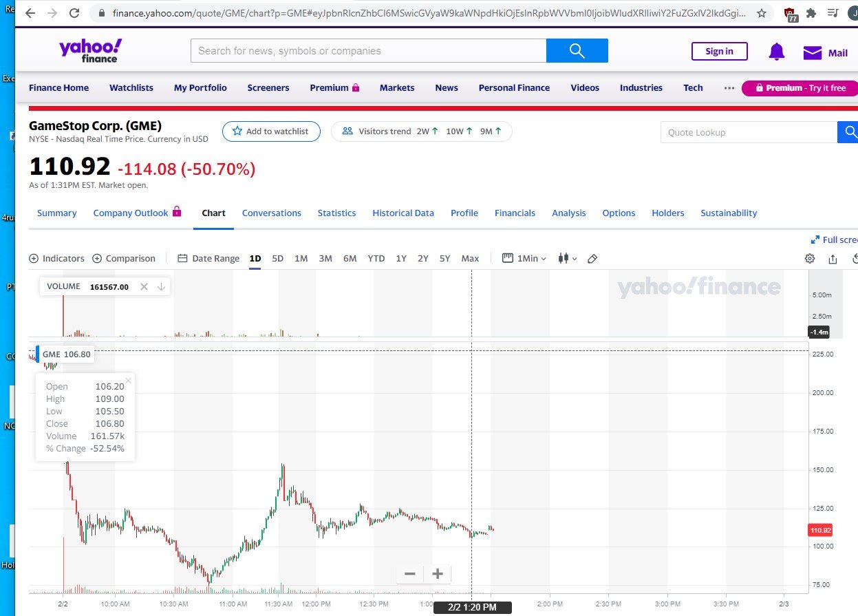
Task: Open the 1Min interval dropdown
Action: coord(524,259)
